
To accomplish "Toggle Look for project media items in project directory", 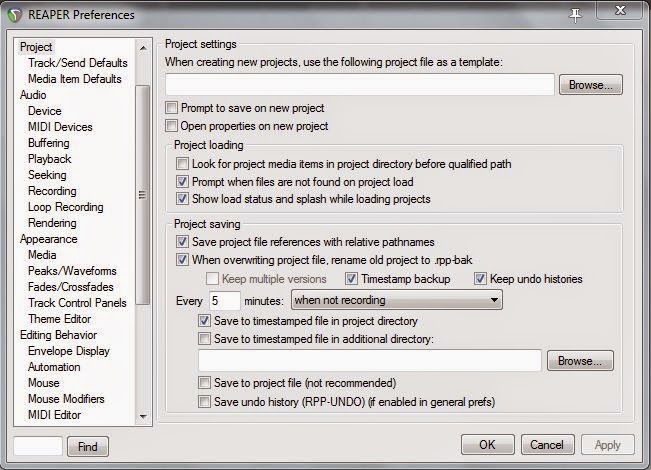I will pos(182,164).
